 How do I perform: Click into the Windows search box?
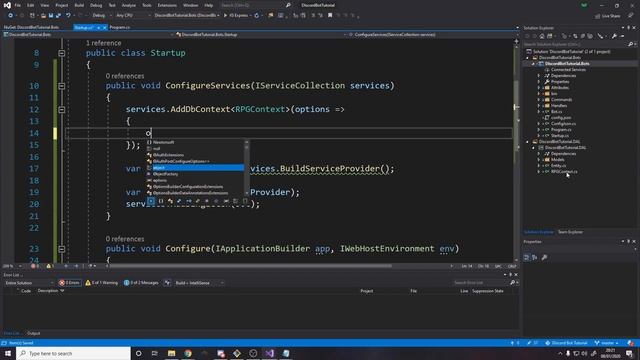pos(73,353)
